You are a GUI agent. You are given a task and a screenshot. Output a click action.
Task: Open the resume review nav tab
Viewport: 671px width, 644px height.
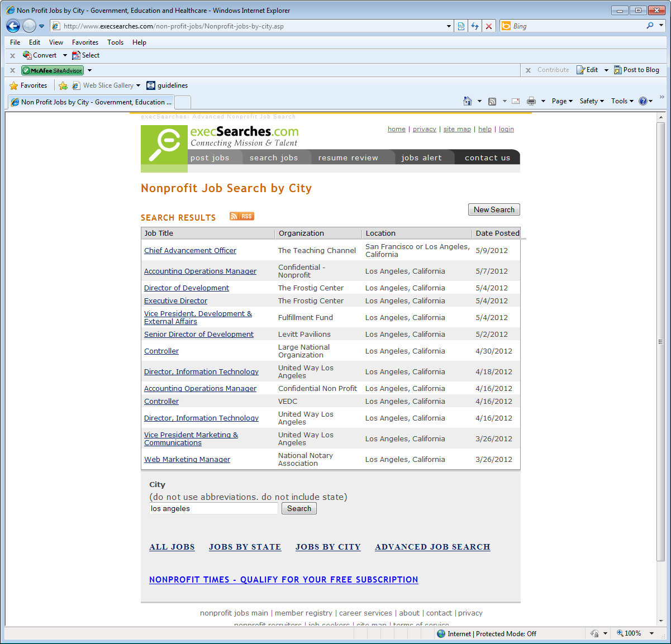[x=348, y=158]
